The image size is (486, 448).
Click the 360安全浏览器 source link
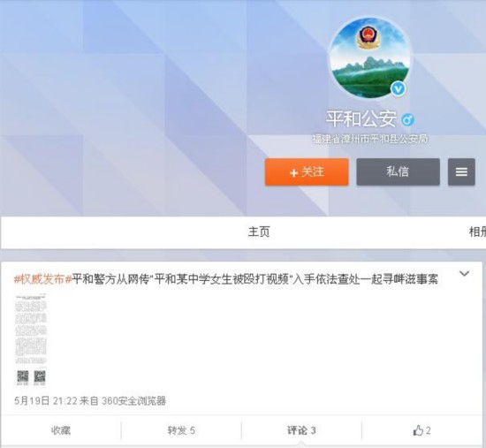pos(133,401)
